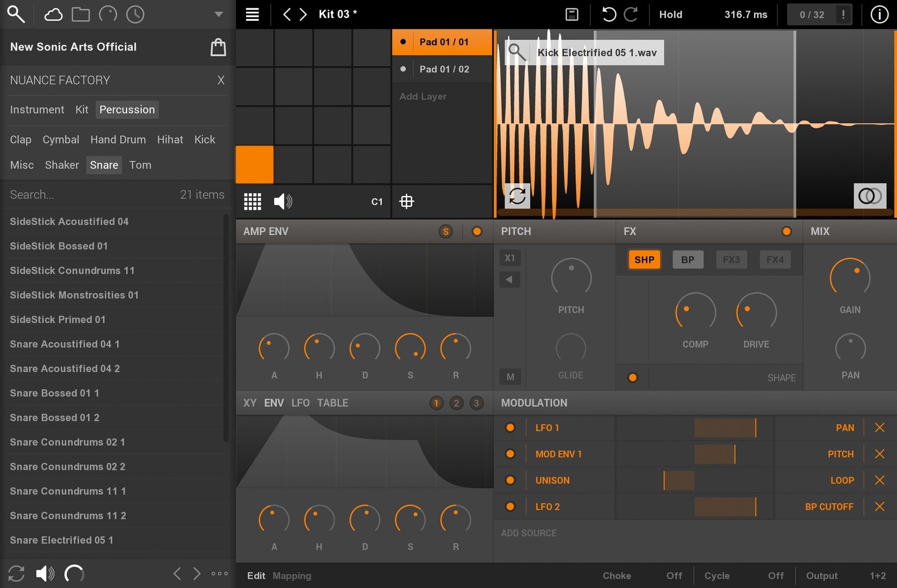This screenshot has height=588, width=897.
Task: Remove the UNISON LOOP modulation
Action: click(x=880, y=480)
